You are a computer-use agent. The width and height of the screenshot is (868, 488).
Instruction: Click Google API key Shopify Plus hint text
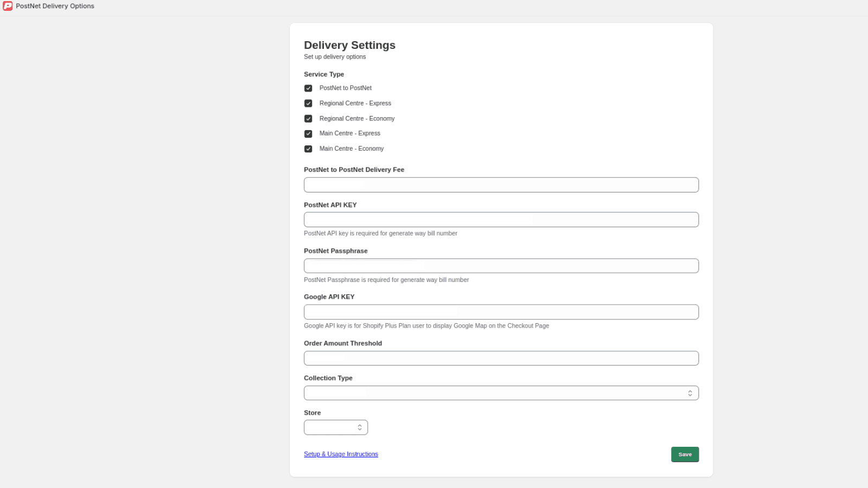point(426,326)
